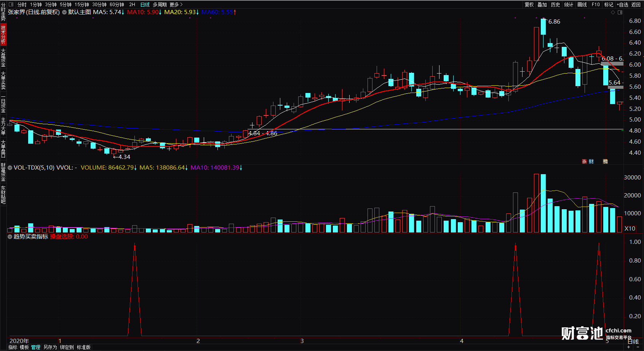Activate the 画线 drawing tool button

582,5
